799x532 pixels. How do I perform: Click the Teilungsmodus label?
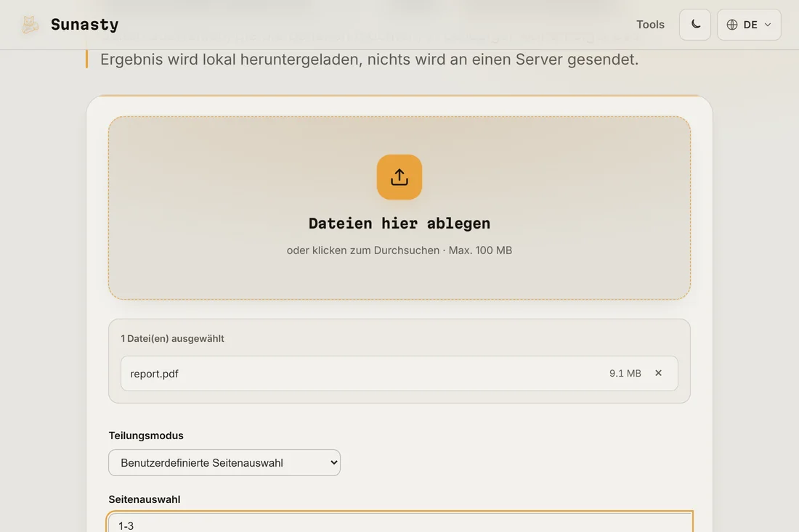[x=146, y=435]
